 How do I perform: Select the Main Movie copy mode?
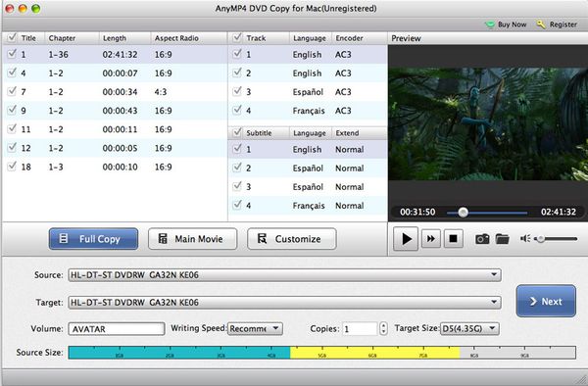coord(192,239)
